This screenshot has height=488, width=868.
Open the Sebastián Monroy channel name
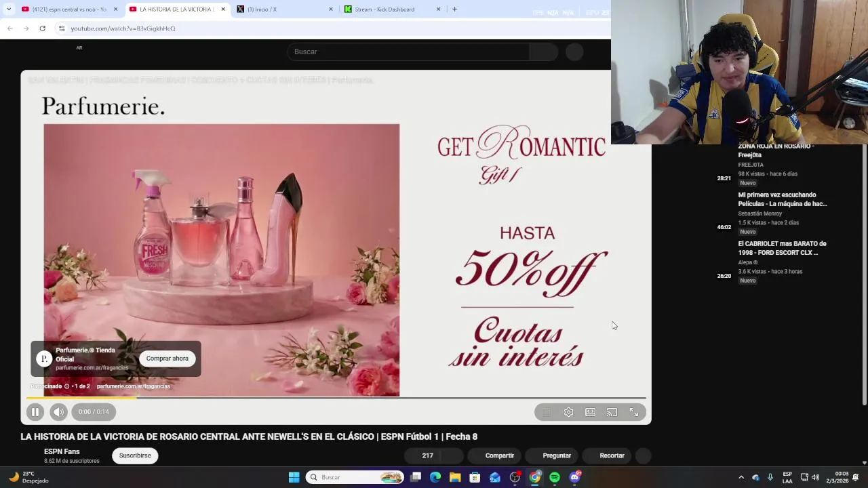759,213
